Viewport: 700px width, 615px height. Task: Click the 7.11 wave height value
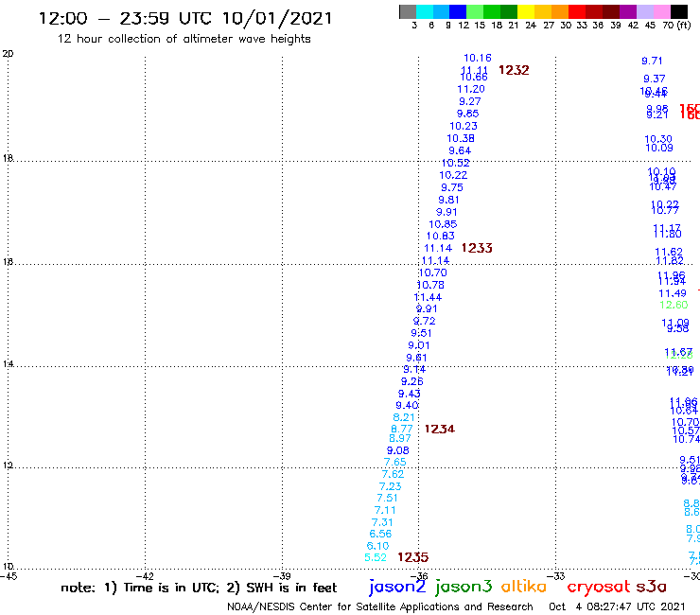[x=385, y=510]
